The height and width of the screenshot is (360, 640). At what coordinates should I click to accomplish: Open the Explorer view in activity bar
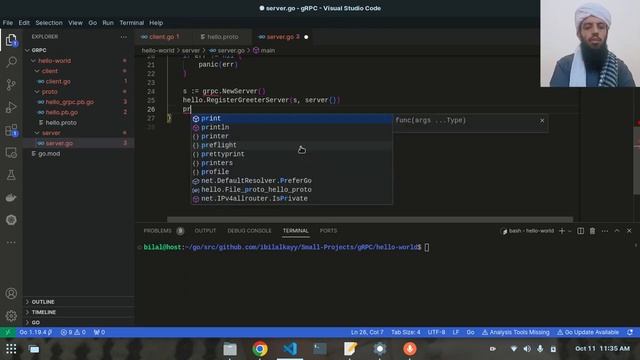11,40
